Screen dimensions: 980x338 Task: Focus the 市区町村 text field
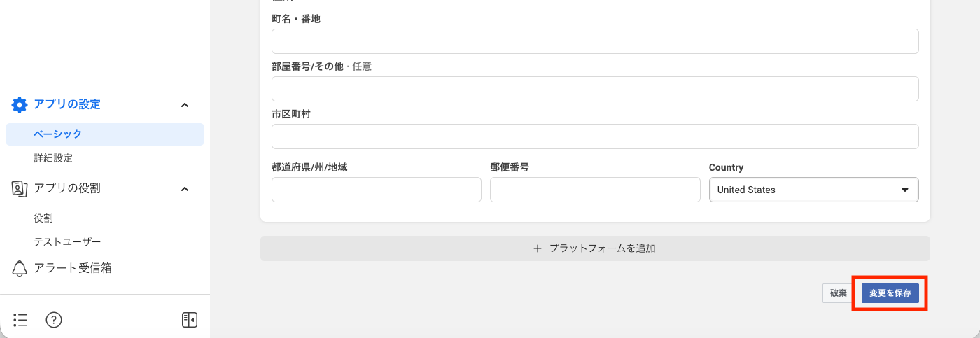pos(595,136)
